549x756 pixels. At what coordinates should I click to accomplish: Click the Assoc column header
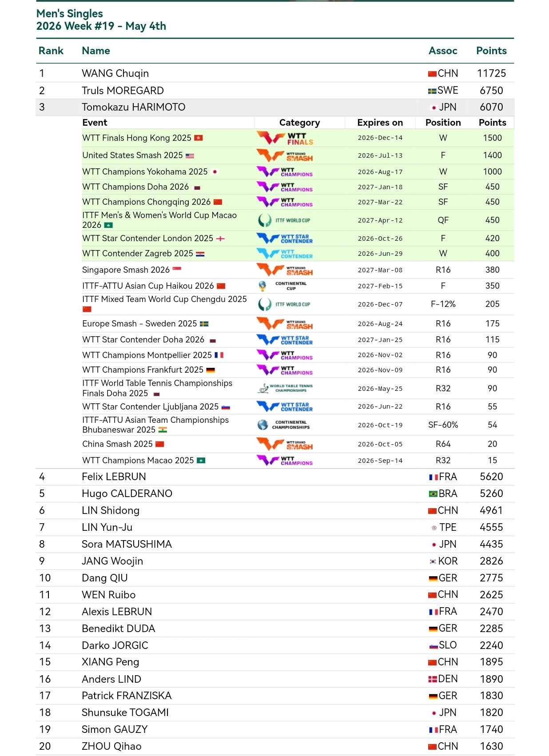click(443, 51)
